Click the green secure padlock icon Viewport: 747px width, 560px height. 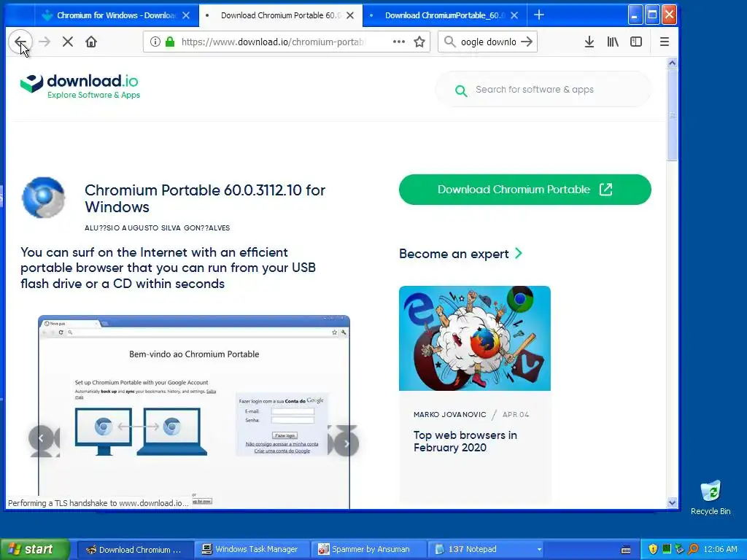coord(169,42)
